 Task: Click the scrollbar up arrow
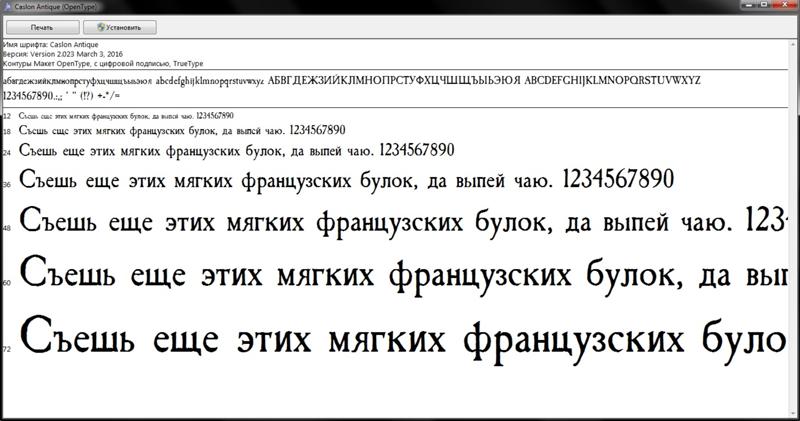click(x=795, y=42)
